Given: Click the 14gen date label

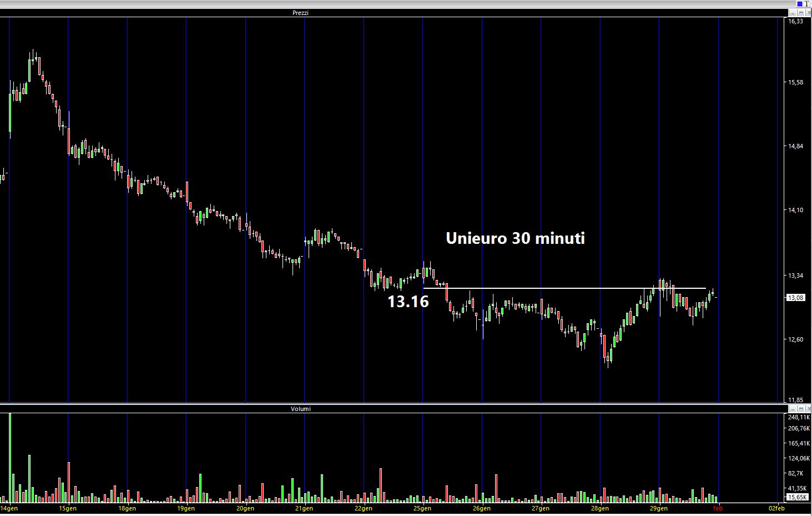Looking at the screenshot, I should (x=9, y=508).
